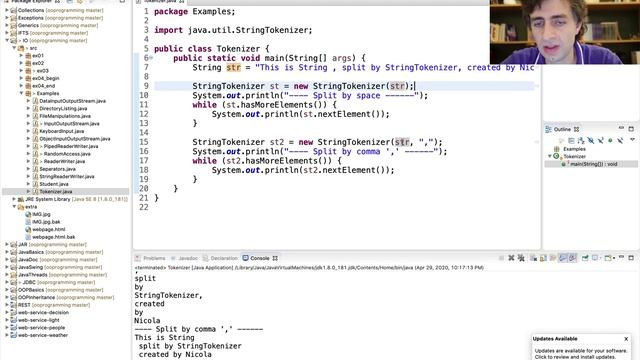Screen dimensions: 640x360
Task: Collapse the Tokenizer class in Outline
Action: pyautogui.click(x=549, y=156)
